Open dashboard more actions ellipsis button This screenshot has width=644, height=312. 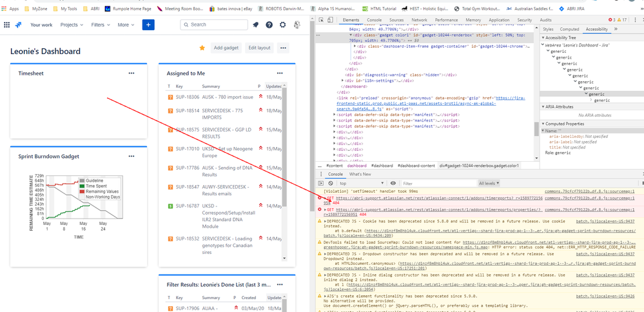tap(283, 48)
